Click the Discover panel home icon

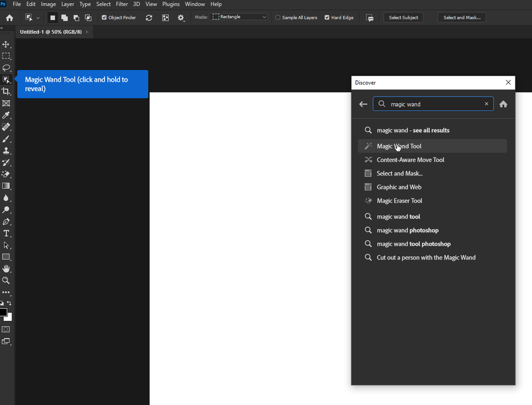click(503, 104)
